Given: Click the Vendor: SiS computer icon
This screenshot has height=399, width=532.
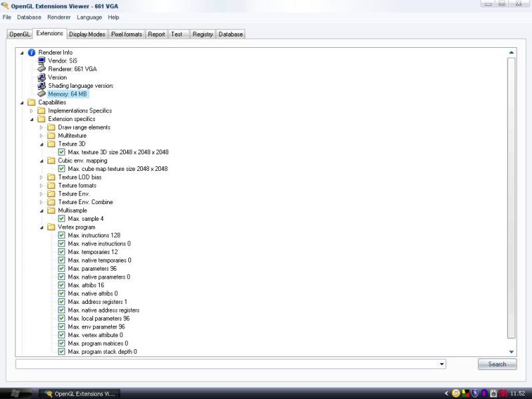Looking at the screenshot, I should pyautogui.click(x=41, y=61).
